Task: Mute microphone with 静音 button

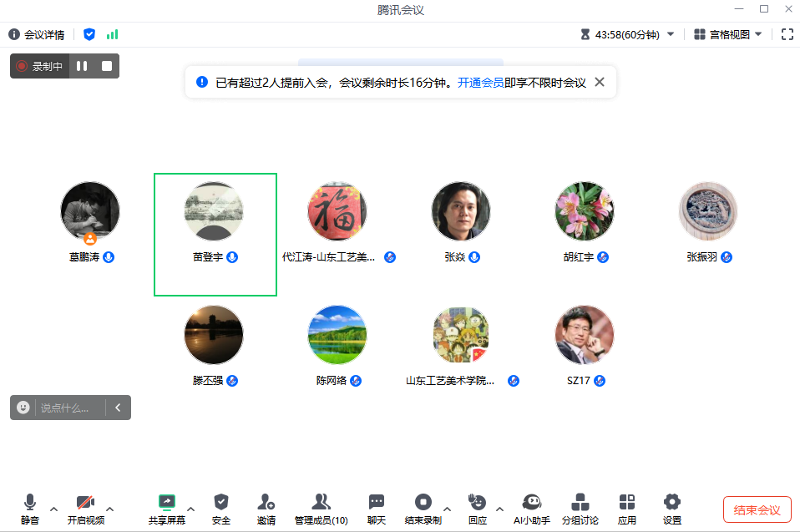Action: (x=29, y=509)
